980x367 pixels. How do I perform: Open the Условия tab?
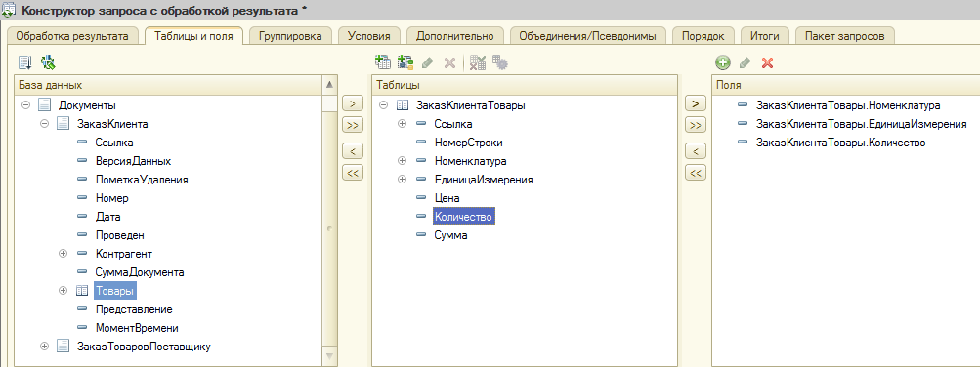point(368,36)
